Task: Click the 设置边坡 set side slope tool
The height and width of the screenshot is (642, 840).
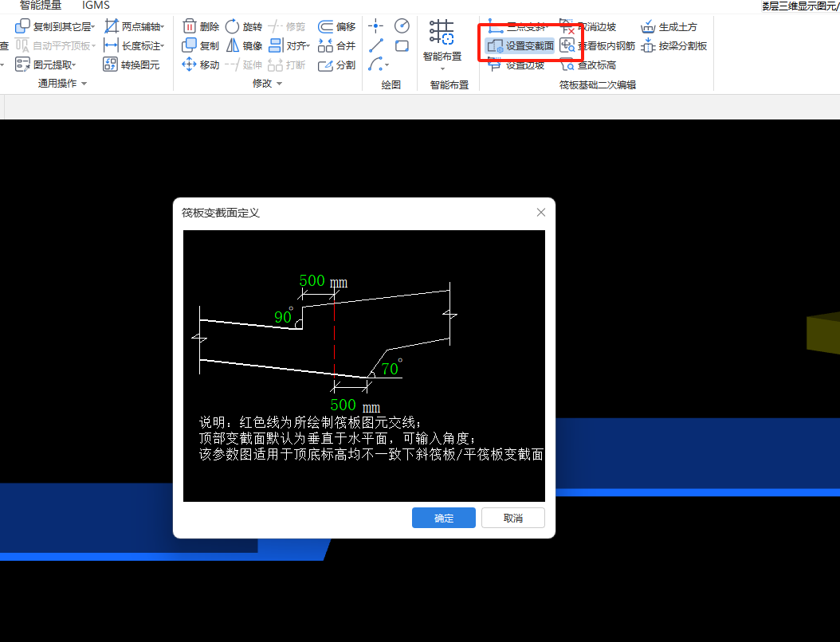Action: click(x=516, y=65)
